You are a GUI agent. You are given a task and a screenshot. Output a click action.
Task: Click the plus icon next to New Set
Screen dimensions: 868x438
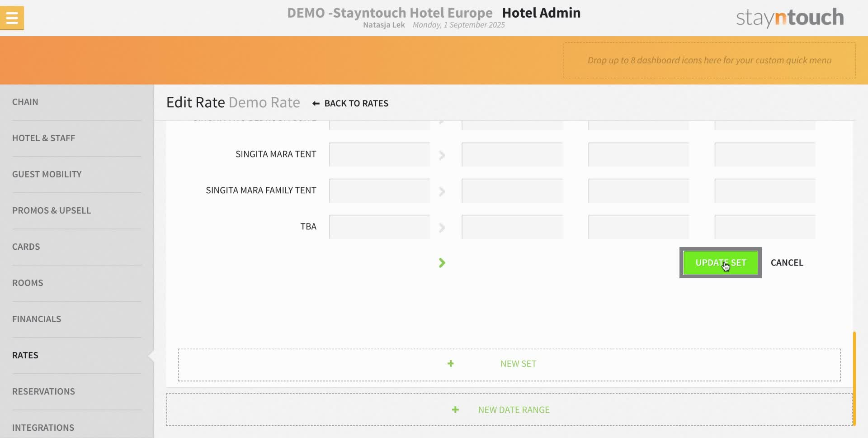point(451,364)
